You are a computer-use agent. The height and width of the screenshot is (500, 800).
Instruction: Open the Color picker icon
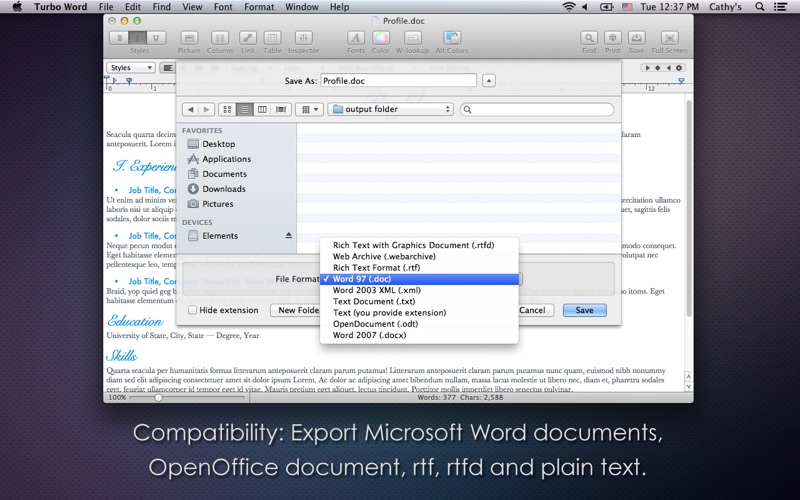[381, 38]
